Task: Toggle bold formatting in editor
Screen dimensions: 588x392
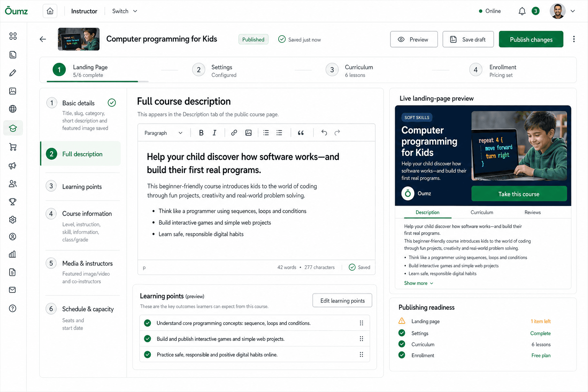Action: [201, 133]
